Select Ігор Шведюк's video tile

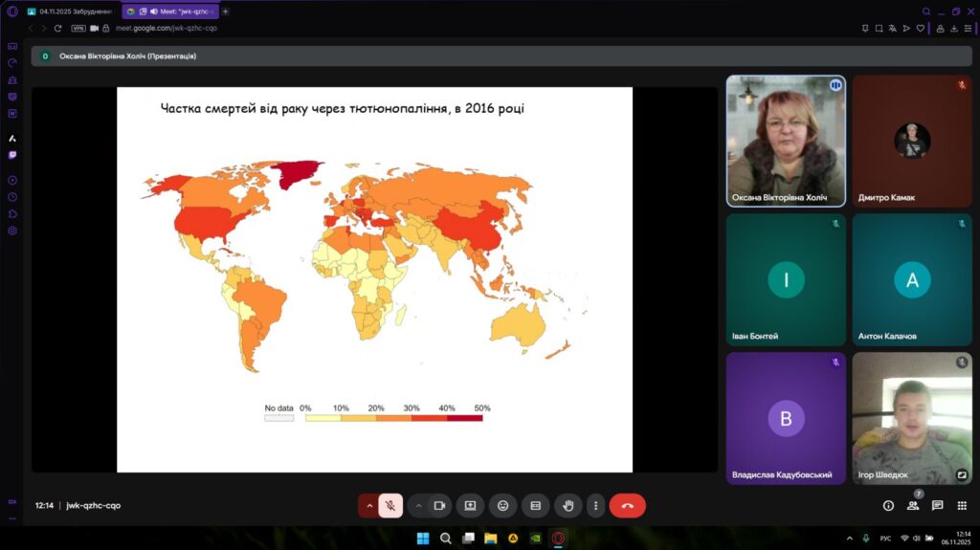[x=911, y=418]
